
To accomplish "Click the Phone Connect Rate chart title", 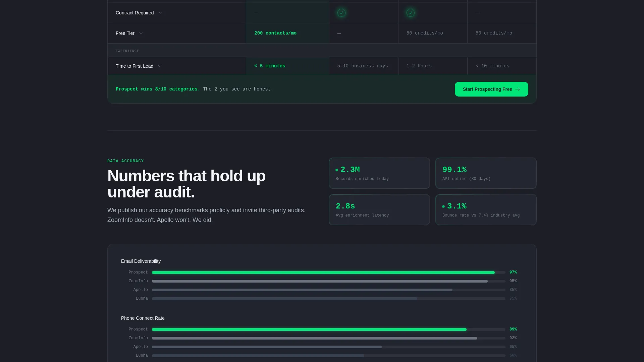I will tap(143, 318).
